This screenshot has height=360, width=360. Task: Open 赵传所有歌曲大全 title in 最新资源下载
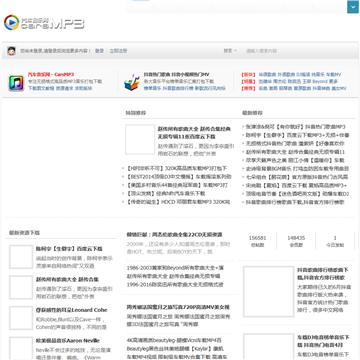[67, 279]
